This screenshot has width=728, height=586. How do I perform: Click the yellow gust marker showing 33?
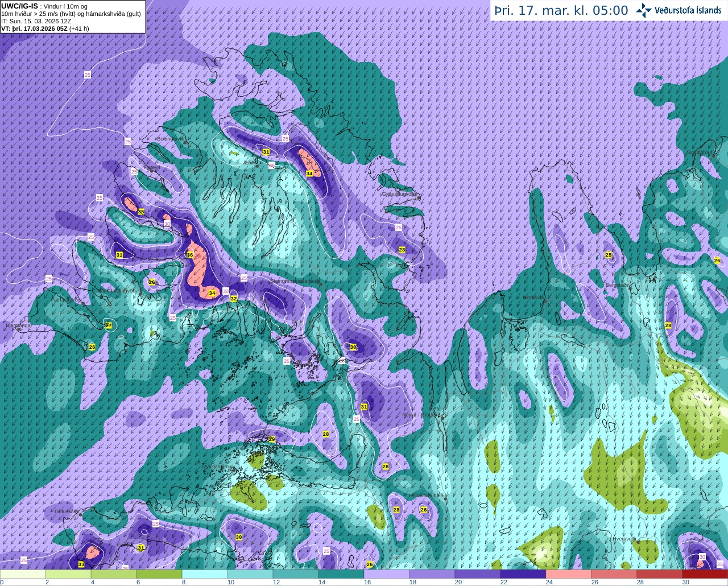[81, 564]
